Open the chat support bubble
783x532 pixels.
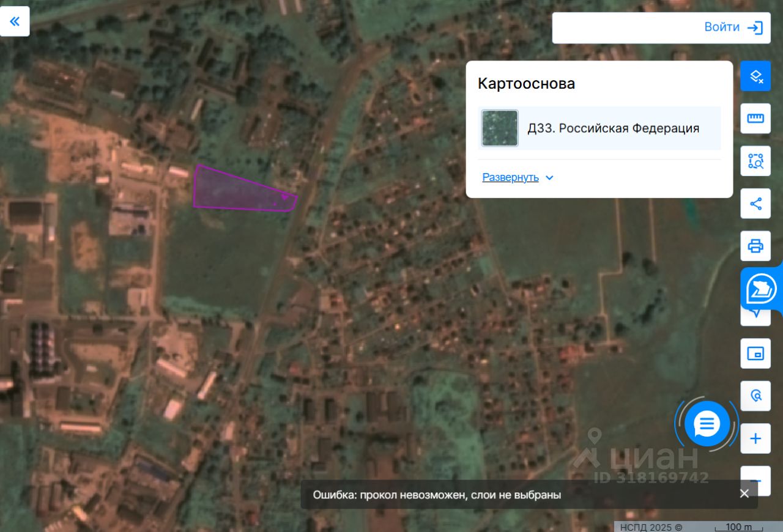[x=707, y=423]
